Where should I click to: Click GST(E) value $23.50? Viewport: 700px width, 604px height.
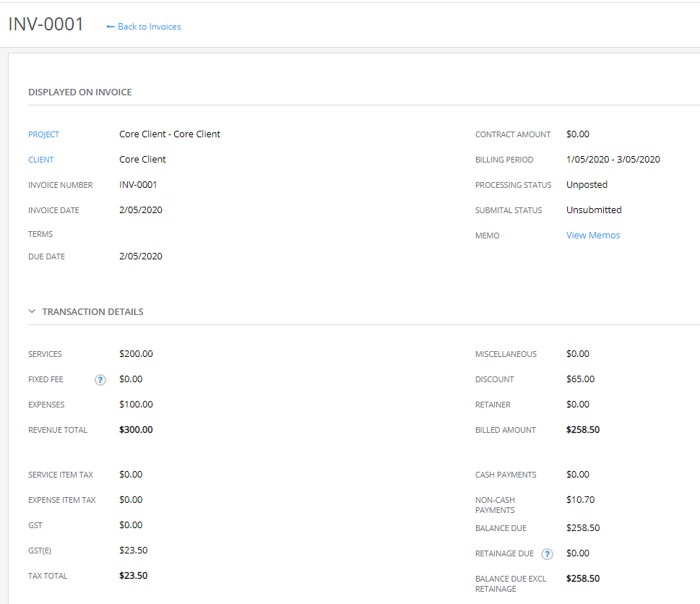coord(134,551)
